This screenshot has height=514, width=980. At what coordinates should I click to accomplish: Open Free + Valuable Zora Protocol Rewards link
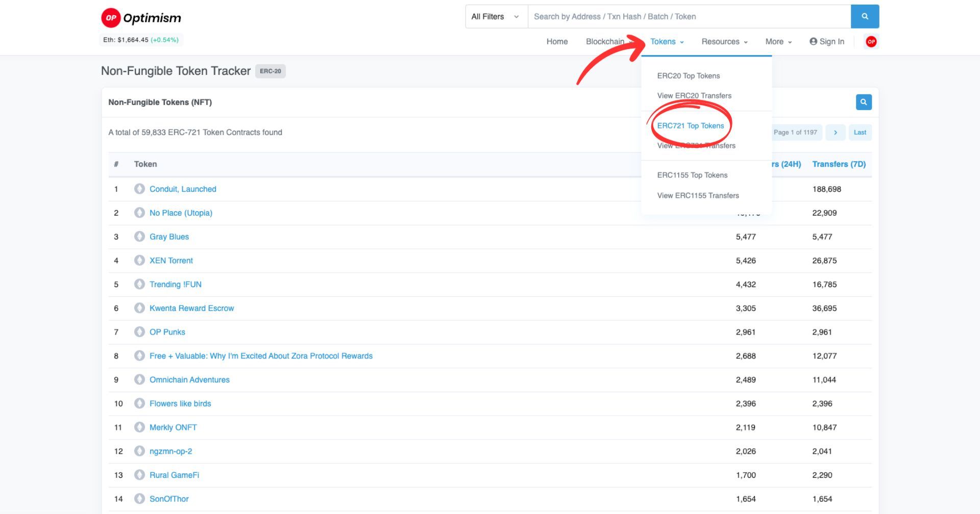pos(261,356)
